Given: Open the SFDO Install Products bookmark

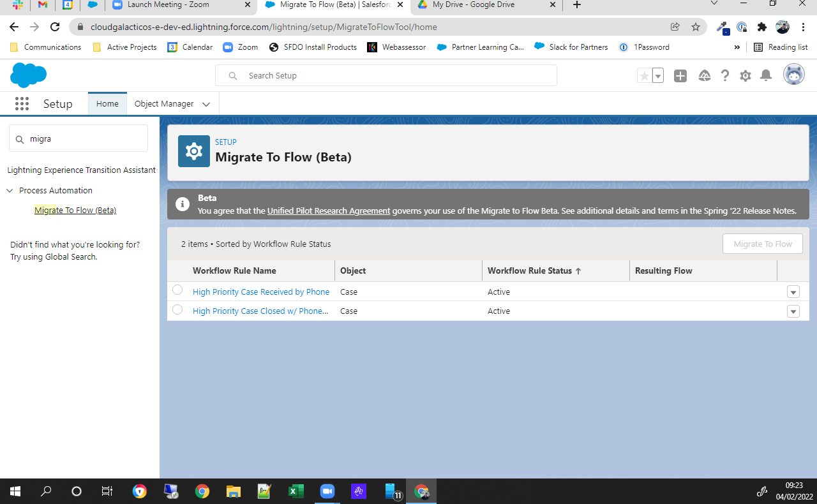Looking at the screenshot, I should point(313,47).
